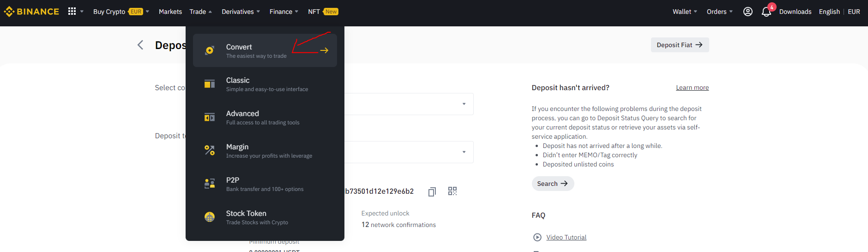Select Convert from the Trade menu
The image size is (868, 252).
coord(265,50)
